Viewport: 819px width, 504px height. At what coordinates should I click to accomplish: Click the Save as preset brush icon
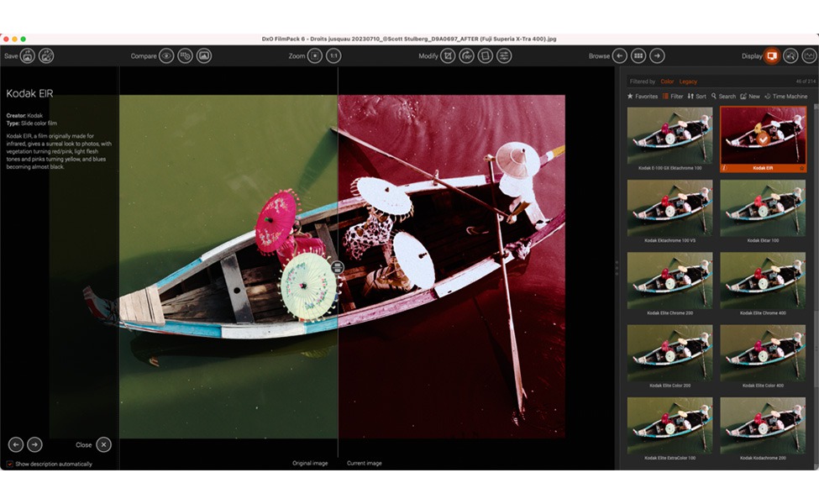[x=46, y=56]
